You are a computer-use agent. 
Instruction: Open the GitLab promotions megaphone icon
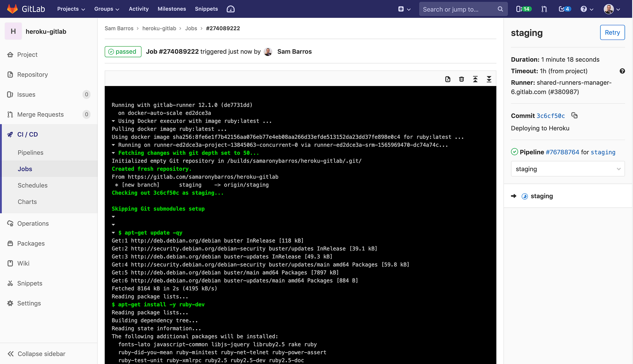pos(230,9)
